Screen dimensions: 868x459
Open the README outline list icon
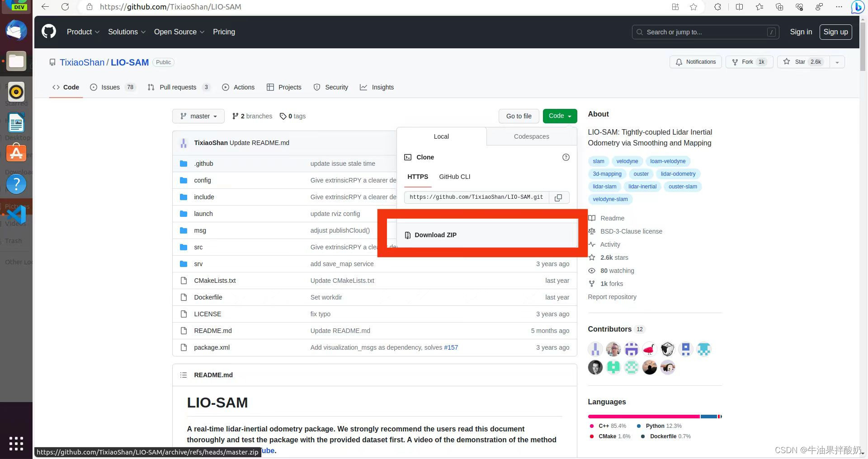click(x=183, y=375)
